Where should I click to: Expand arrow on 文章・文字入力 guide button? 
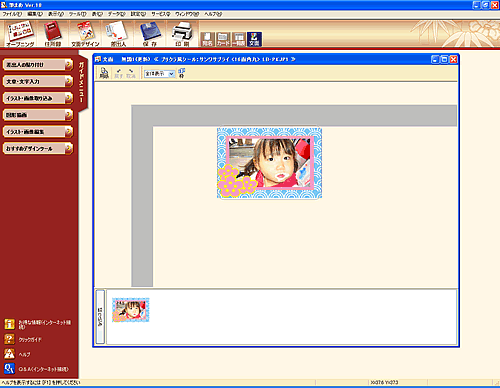pos(68,81)
